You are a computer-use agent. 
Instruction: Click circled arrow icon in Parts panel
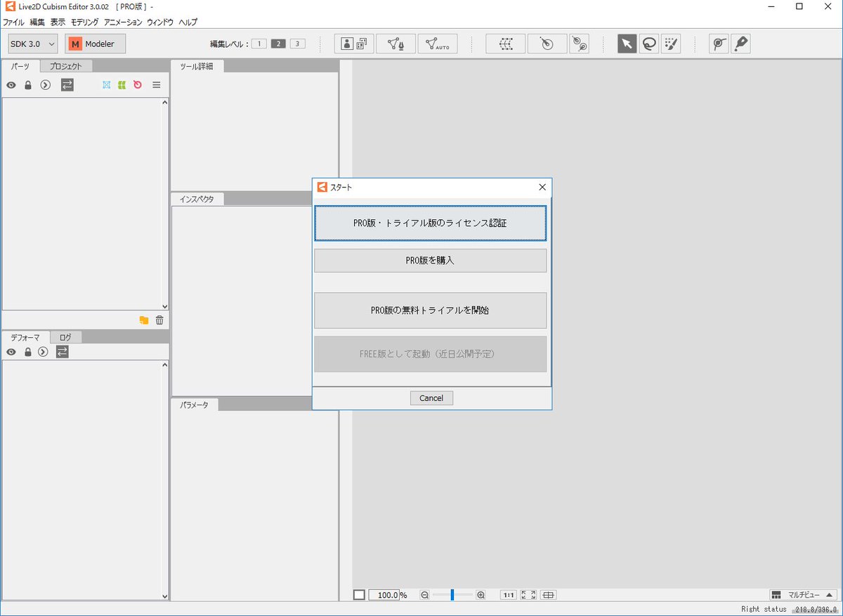46,85
